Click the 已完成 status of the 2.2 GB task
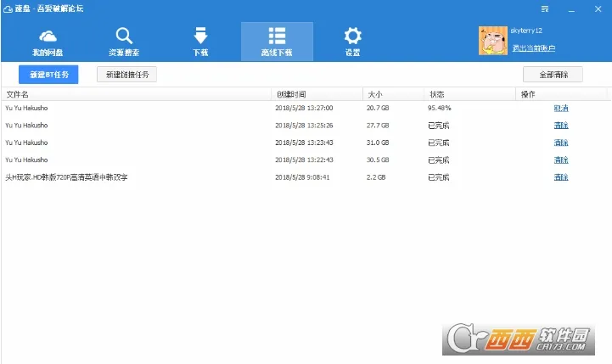Screen dimensions: 612x364 (438, 177)
